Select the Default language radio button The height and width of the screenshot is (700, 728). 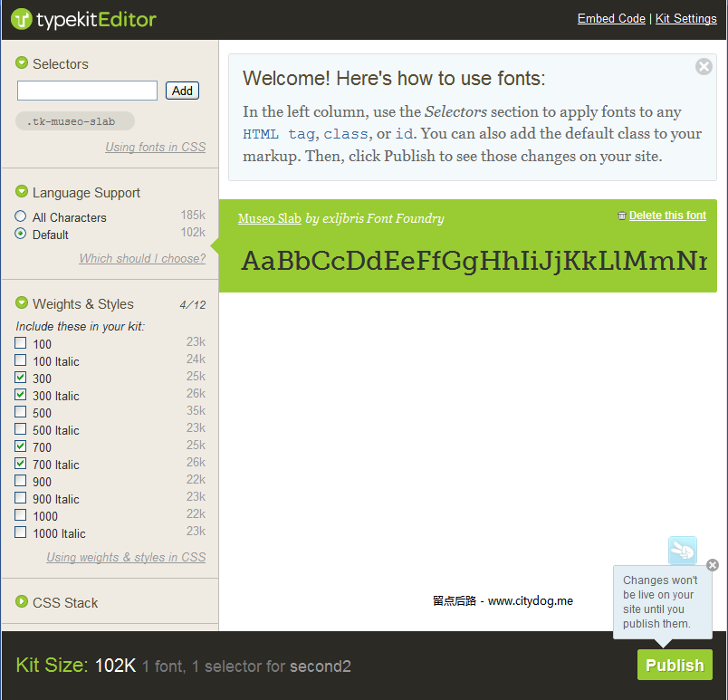[21, 234]
